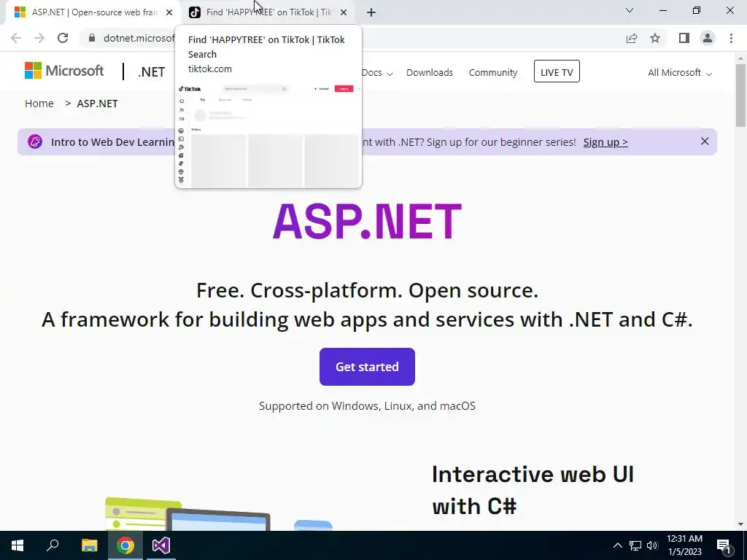Click Intro to Web Dev megaphone icon
The width and height of the screenshot is (747, 560).
pos(35,141)
